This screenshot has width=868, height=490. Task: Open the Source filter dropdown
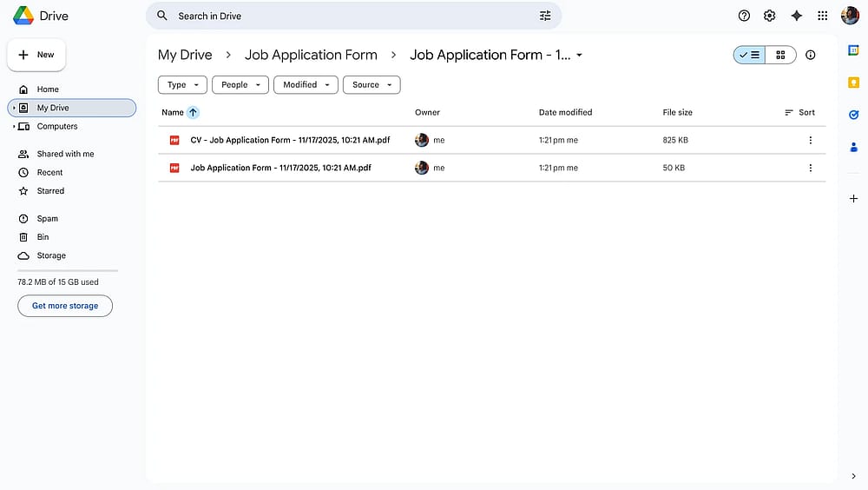coord(372,85)
